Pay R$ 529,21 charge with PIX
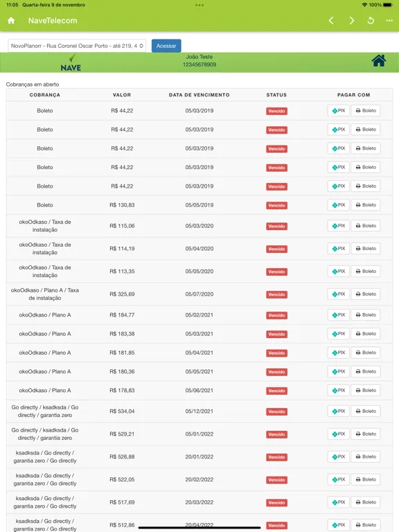 point(338,434)
